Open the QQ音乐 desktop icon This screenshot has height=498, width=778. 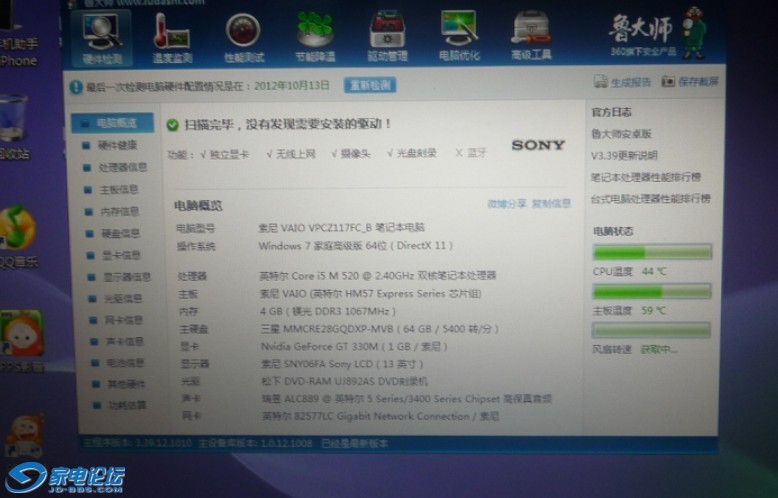click(17, 228)
